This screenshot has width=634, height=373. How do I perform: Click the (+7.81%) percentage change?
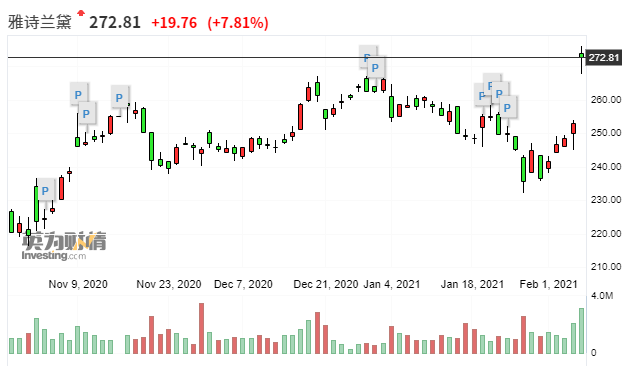(x=238, y=23)
